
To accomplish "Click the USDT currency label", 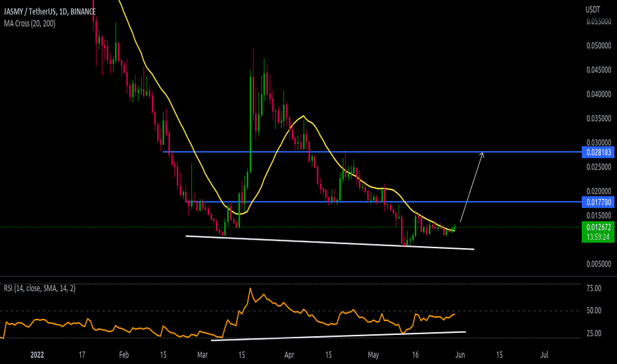I will [x=593, y=10].
